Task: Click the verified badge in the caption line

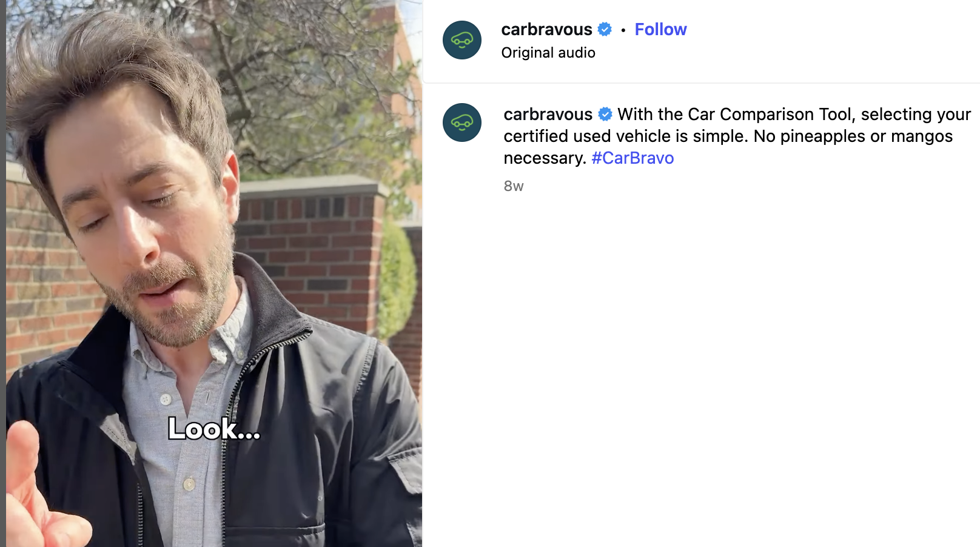Action: (605, 114)
